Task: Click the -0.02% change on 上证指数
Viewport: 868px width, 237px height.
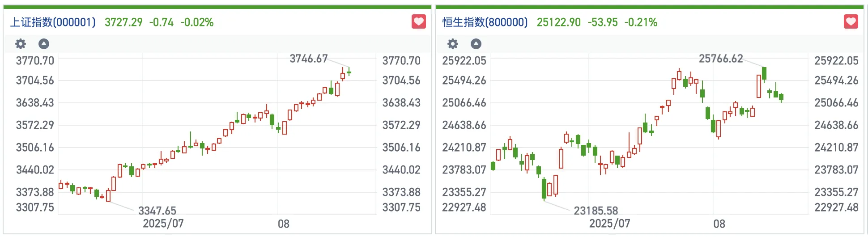Action: point(197,22)
